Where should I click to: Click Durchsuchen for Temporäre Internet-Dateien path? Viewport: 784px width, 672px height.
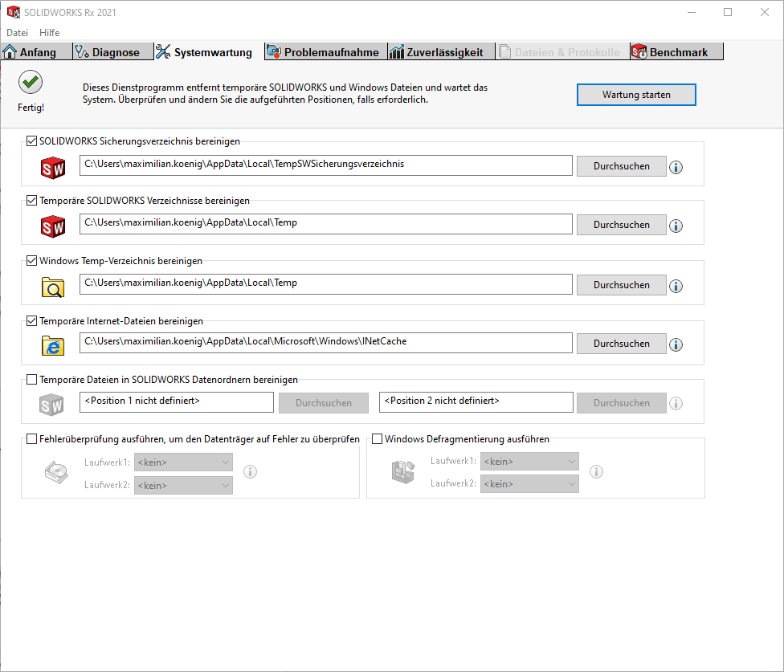[621, 344]
